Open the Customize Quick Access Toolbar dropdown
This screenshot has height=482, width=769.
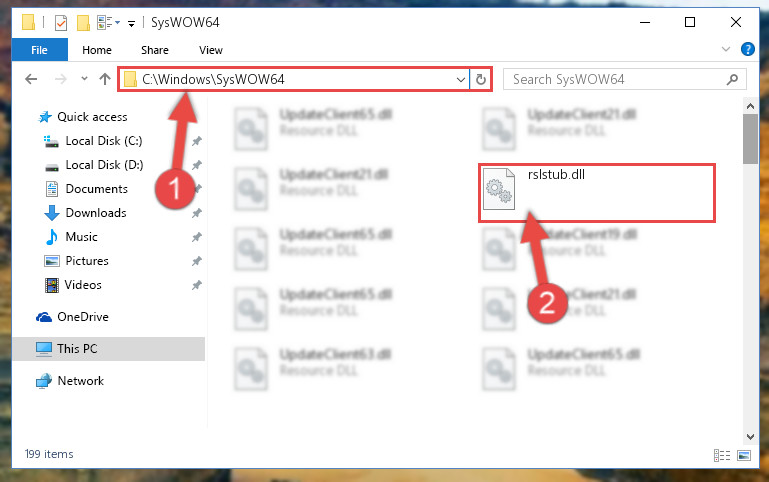tap(131, 24)
